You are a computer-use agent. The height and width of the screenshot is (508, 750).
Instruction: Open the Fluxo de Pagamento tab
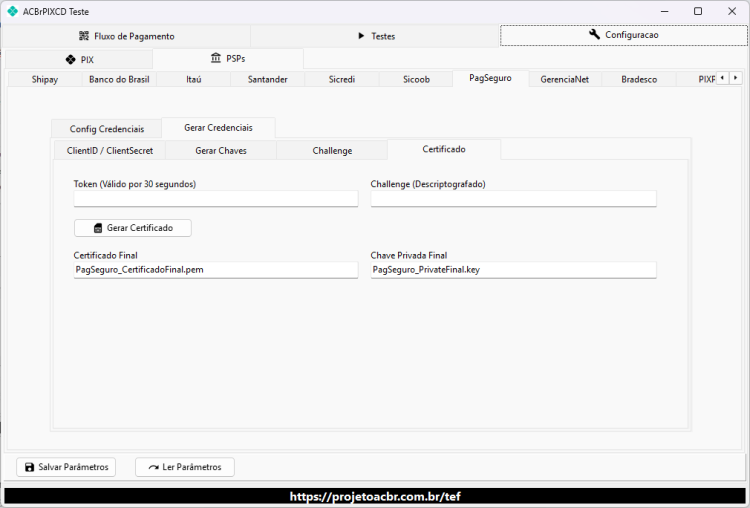coord(126,36)
